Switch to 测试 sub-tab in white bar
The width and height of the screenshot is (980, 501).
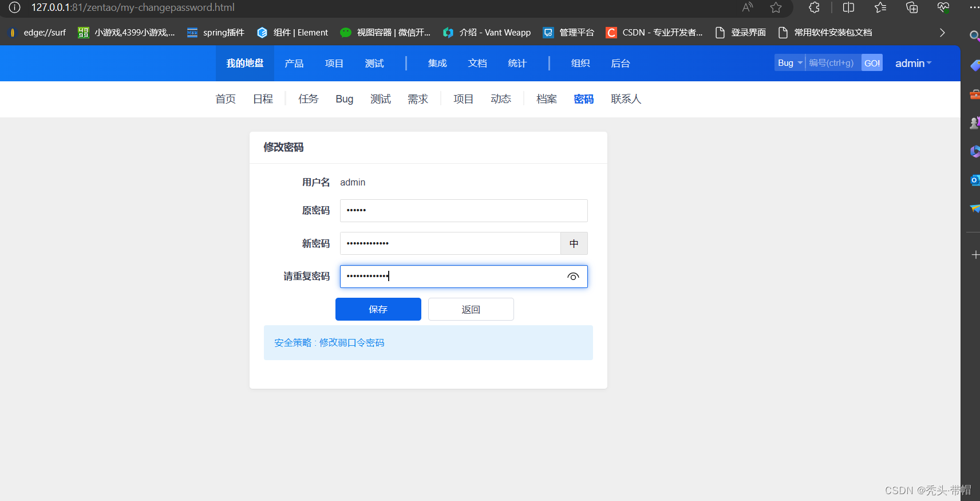point(381,99)
